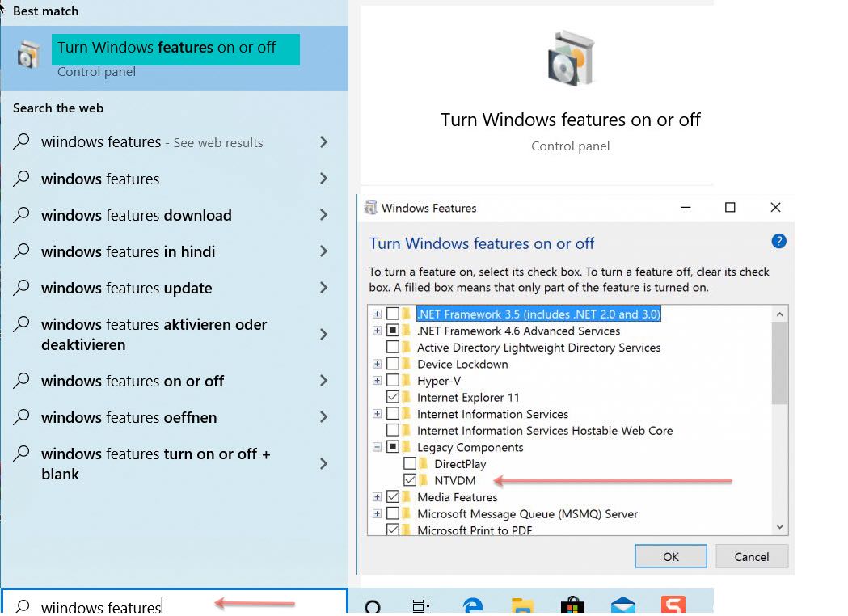This screenshot has height=616, width=848.
Task: Select 'windows features on or off' suggestion
Action: (x=174, y=381)
